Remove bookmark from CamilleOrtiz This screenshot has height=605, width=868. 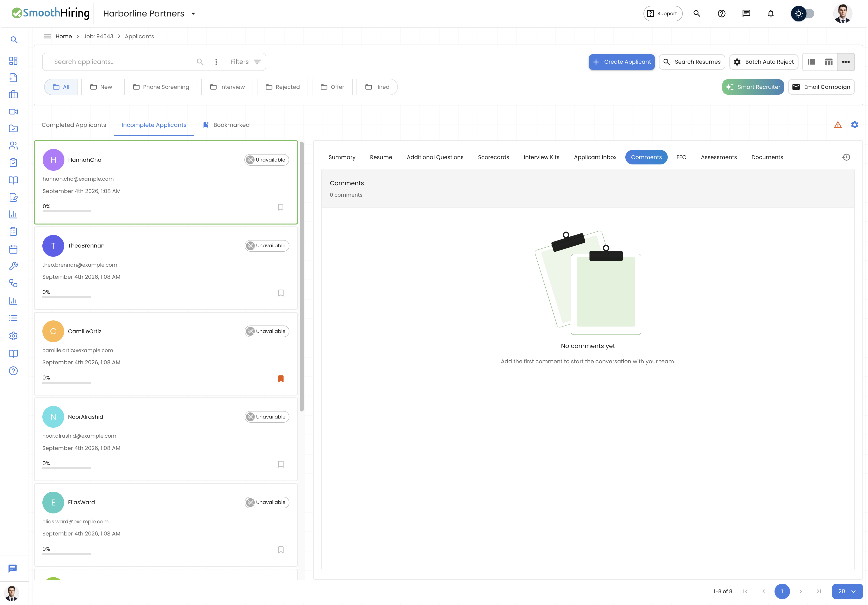click(280, 379)
